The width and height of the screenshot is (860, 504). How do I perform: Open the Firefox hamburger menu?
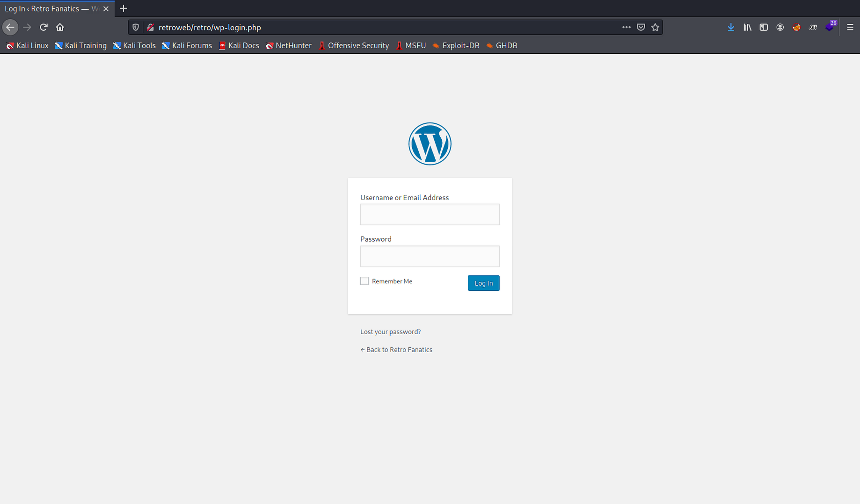850,27
